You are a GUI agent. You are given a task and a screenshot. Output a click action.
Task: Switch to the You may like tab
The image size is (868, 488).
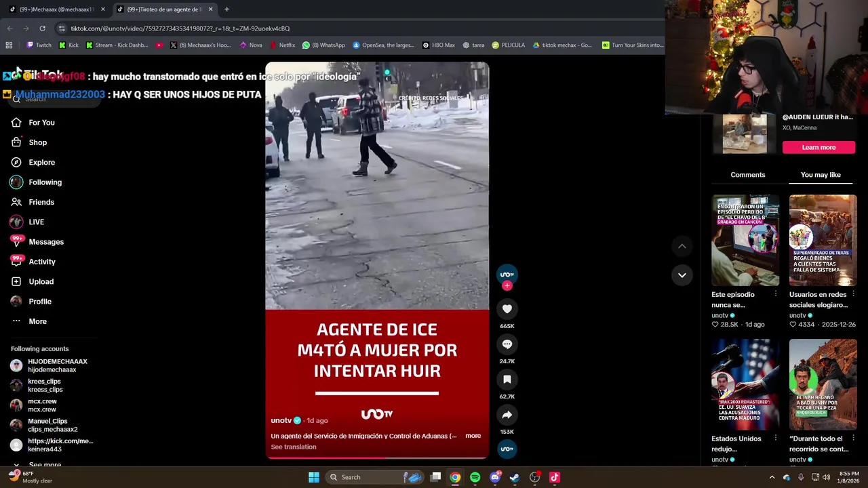(821, 175)
